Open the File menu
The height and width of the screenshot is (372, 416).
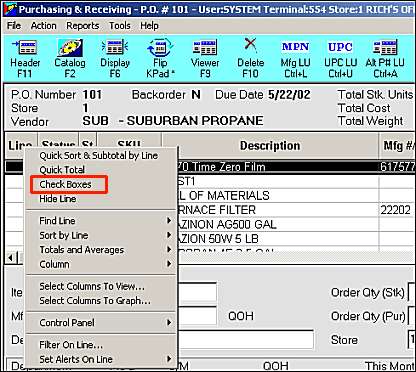(14, 26)
